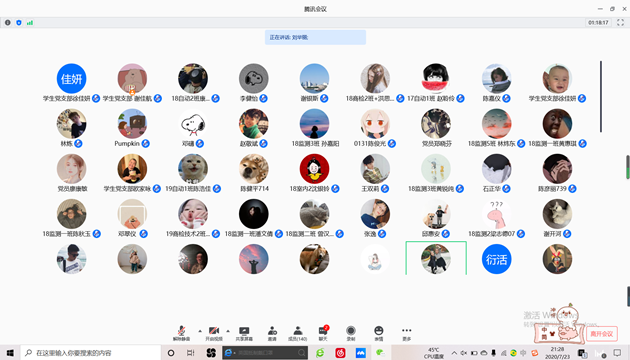Click the Windows taskbar search box
Screen dimensions: 630x360
pos(91,353)
